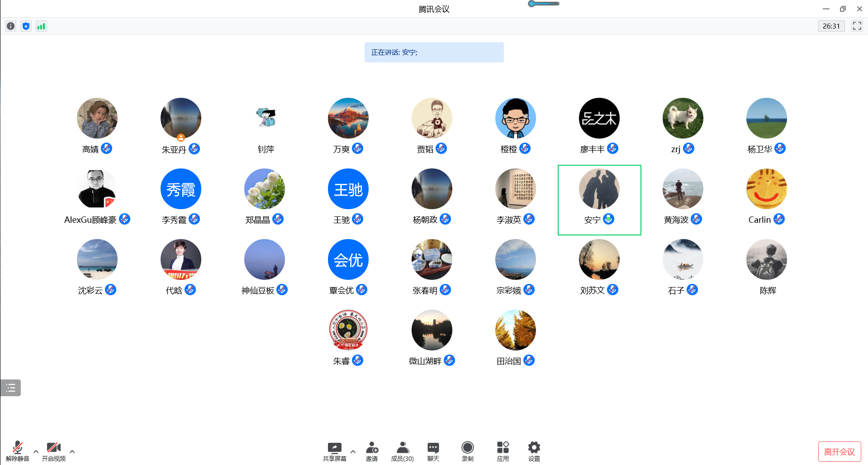Screen dimensions: 868x465
Task: Unmute microphone with 解除静音
Action: (x=17, y=448)
